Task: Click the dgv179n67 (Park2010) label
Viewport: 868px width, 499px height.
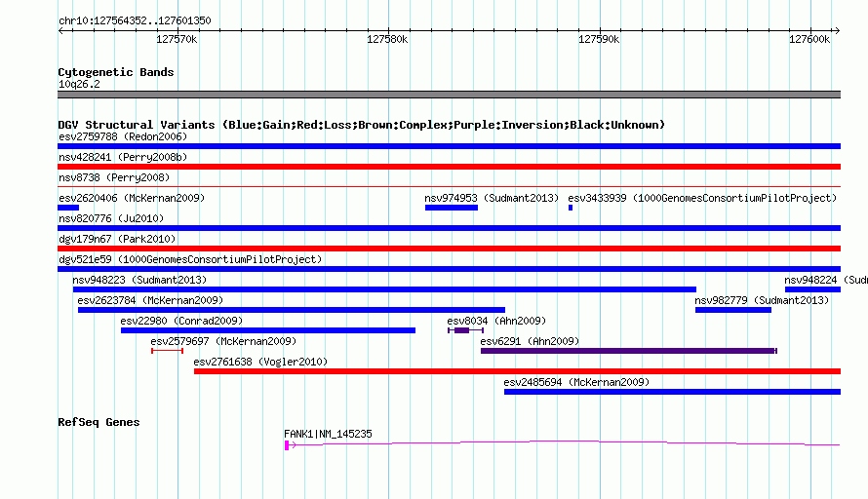Action: coord(117,239)
